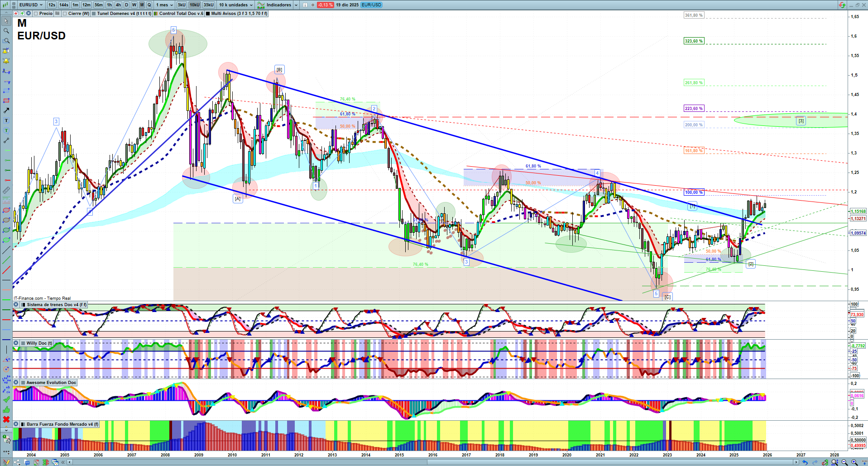Click the 10kU units button
The width and height of the screenshot is (868, 466).
pos(195,5)
